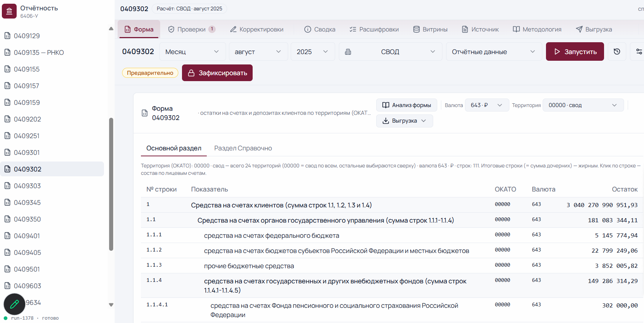644x323 pixels.
Task: Open the 2025 year dropdown
Action: (x=313, y=51)
